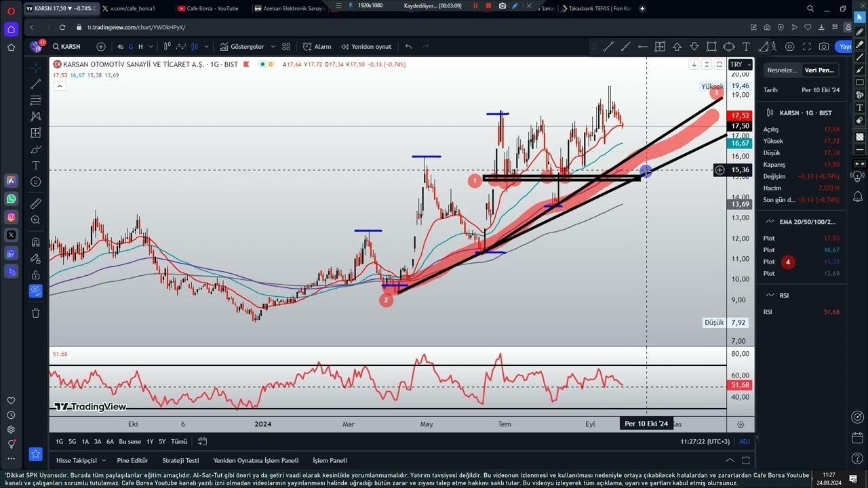868x488 pixels.
Task: Expand the time interval dropdown
Action: coord(151,47)
